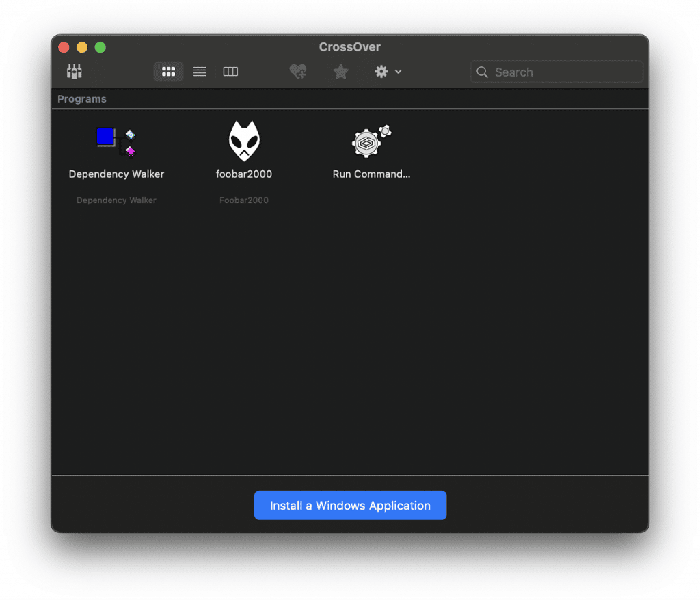Click the CrossOver title bar
The height and width of the screenshot is (600, 700).
[x=350, y=46]
